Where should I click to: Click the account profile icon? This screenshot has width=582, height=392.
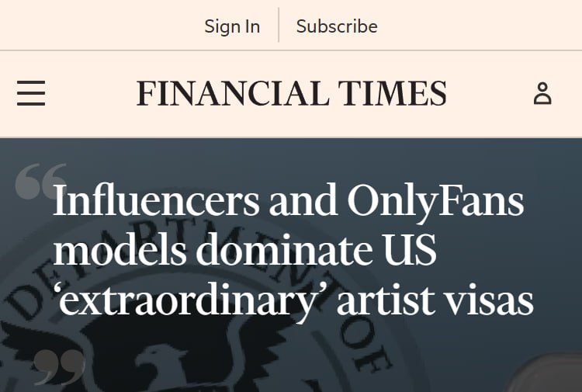click(x=542, y=94)
